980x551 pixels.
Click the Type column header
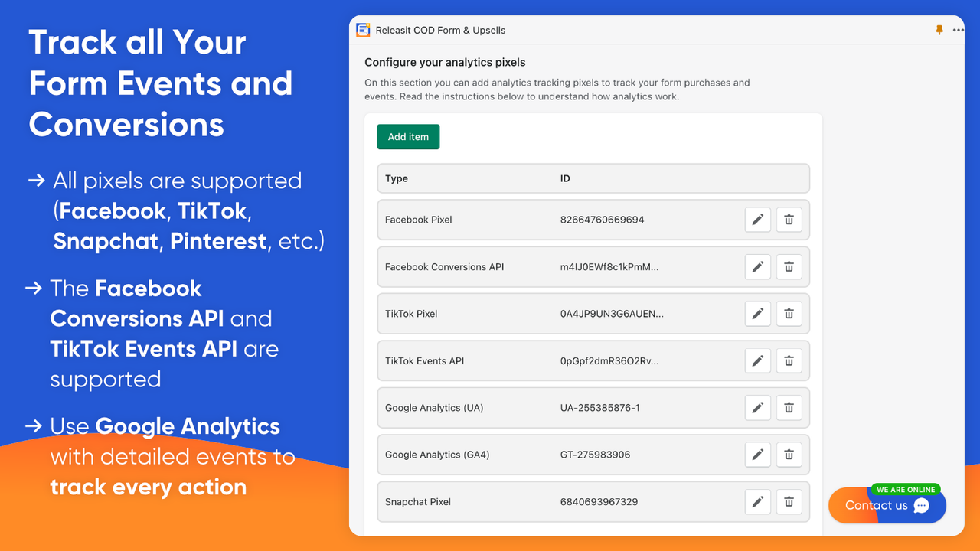point(397,178)
